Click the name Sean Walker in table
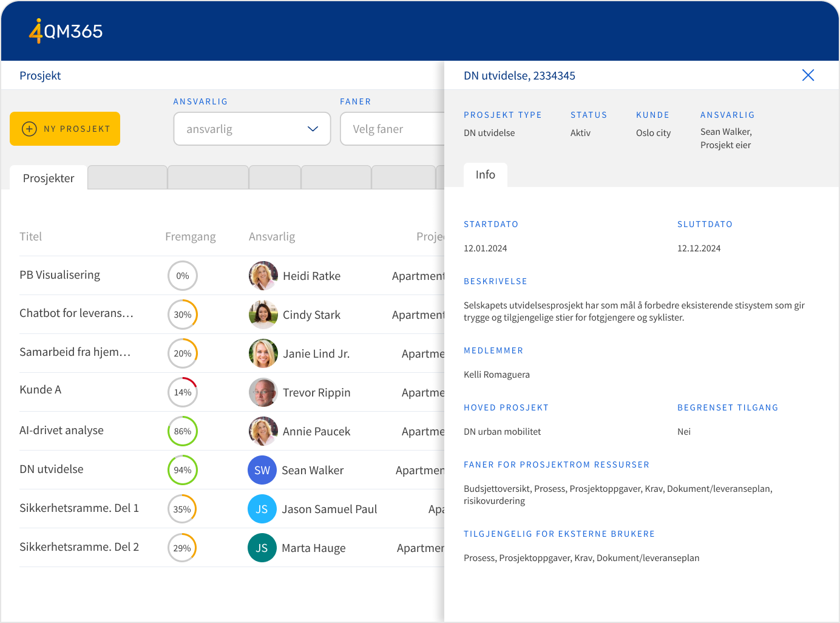840x623 pixels. 313,470
